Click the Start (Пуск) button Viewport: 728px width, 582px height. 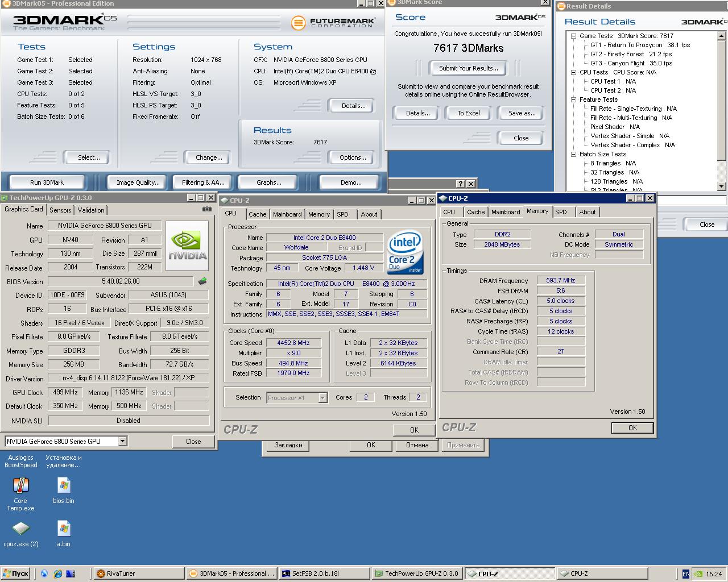(15, 573)
